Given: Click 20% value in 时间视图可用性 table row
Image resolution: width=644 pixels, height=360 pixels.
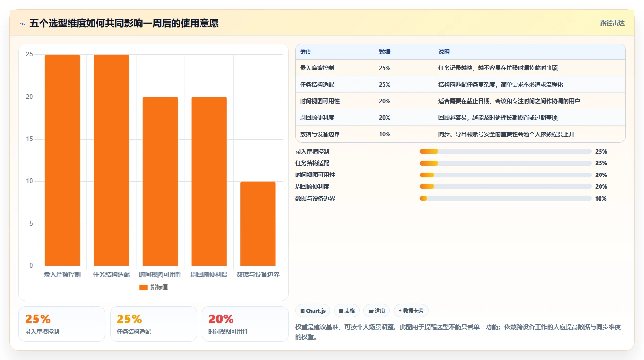Looking at the screenshot, I should pyautogui.click(x=385, y=101).
